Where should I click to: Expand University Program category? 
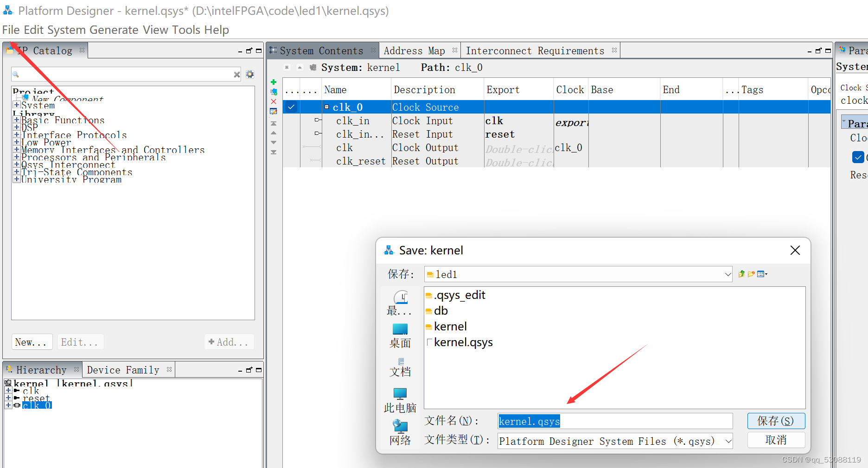tap(17, 179)
